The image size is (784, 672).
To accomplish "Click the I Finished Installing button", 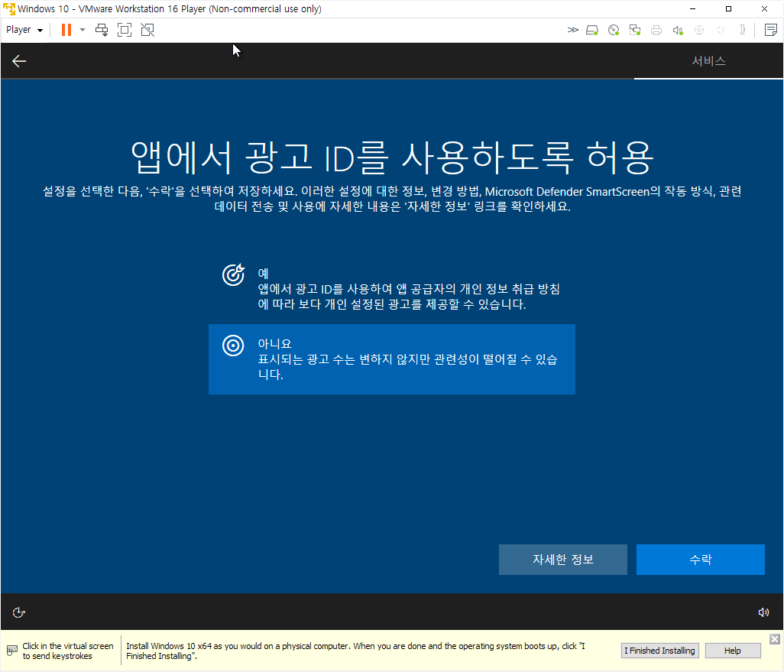I will click(659, 651).
